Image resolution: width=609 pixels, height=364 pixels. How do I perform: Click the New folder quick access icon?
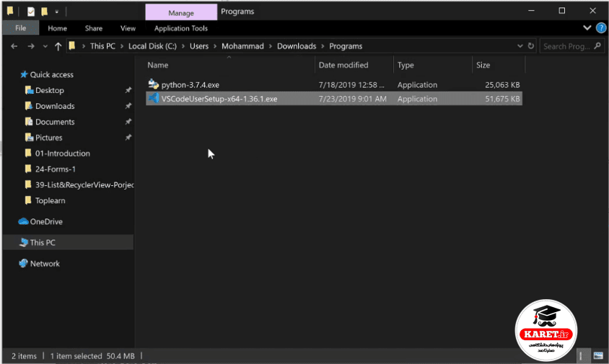[x=44, y=12]
